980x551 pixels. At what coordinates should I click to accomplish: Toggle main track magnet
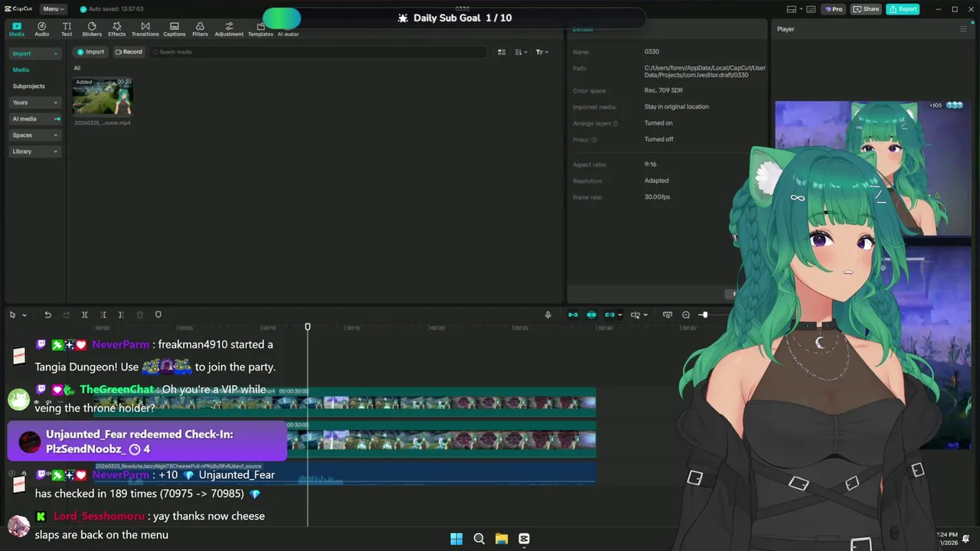tap(573, 315)
